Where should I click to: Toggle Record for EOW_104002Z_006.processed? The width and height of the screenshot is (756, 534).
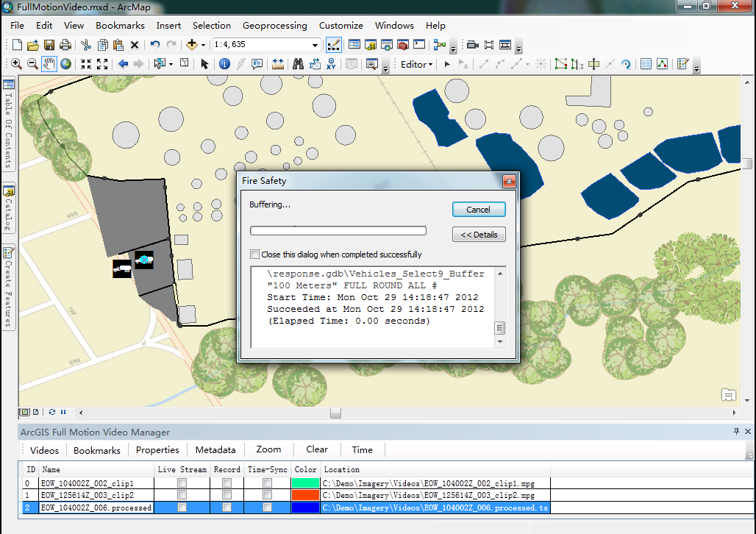(227, 507)
